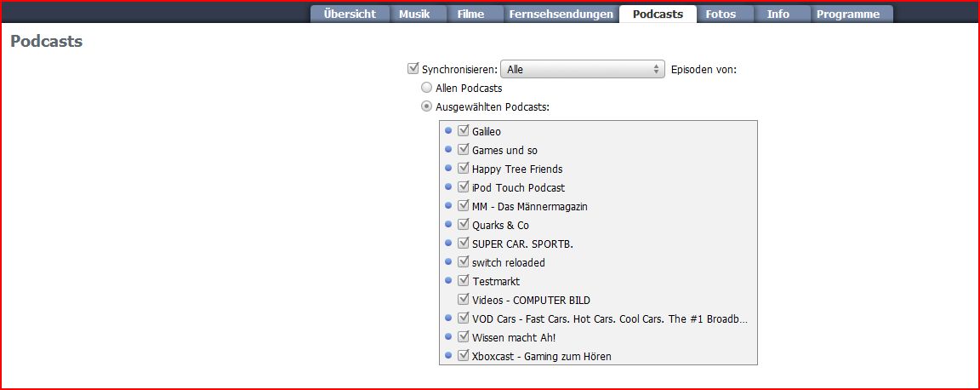Click the blue unplayed dot beside Galileo

pos(448,131)
